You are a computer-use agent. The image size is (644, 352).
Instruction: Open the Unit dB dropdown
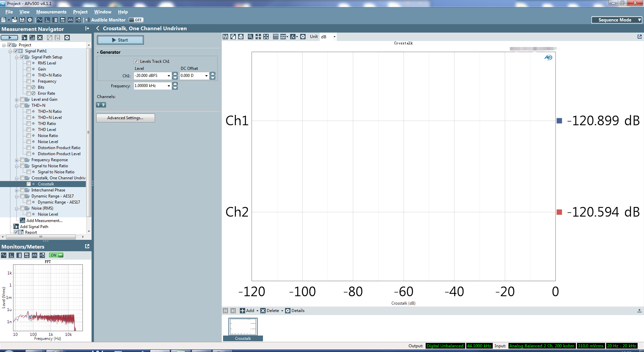tap(334, 37)
